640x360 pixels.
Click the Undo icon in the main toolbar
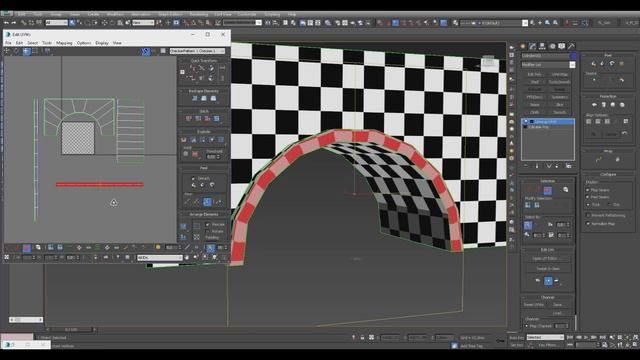click(x=6, y=23)
